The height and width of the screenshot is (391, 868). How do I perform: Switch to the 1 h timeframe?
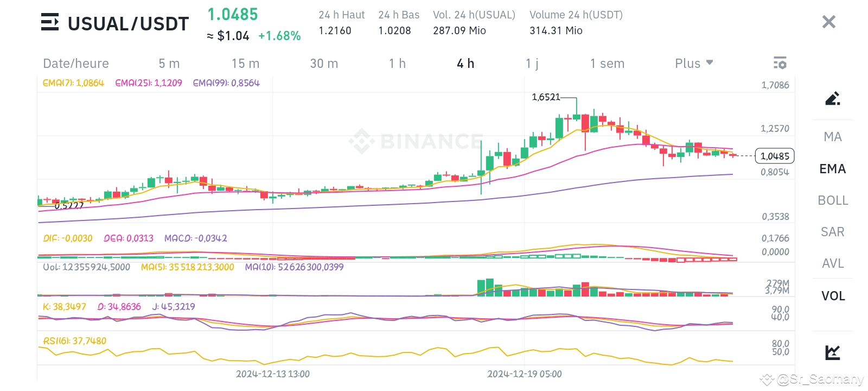(397, 64)
